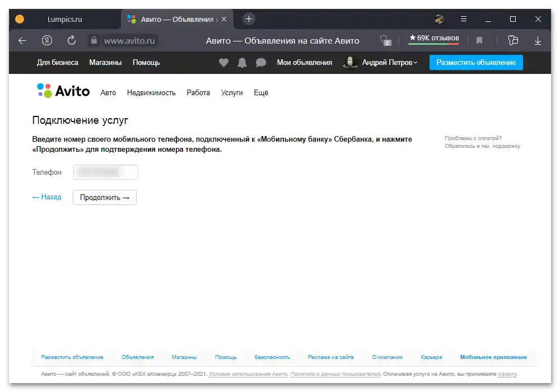Open footer link Мобильное приложение

coord(493,357)
